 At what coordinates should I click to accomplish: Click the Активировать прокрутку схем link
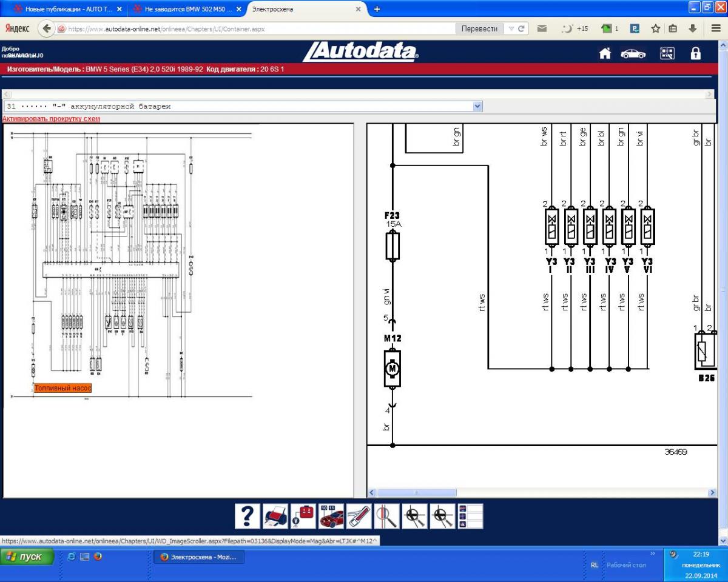51,119
